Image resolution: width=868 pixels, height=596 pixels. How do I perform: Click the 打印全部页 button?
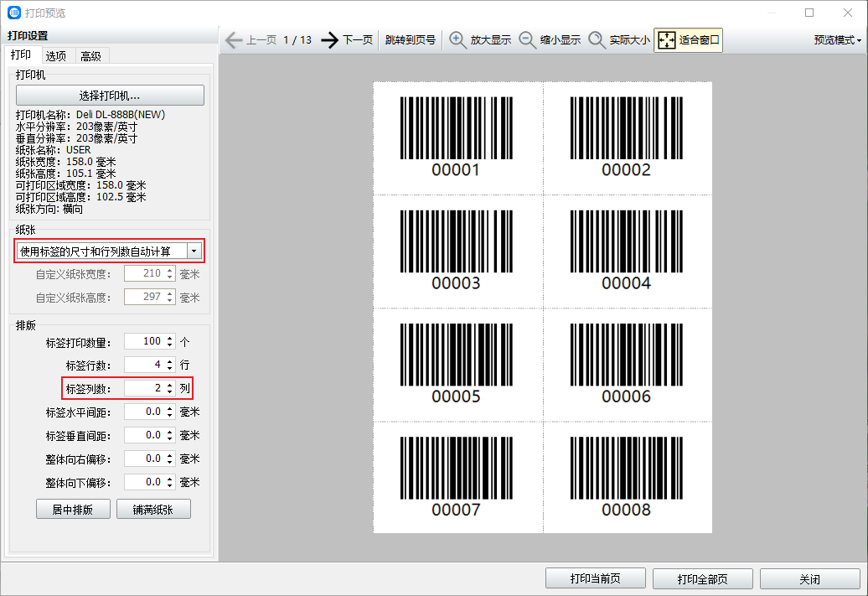click(702, 579)
